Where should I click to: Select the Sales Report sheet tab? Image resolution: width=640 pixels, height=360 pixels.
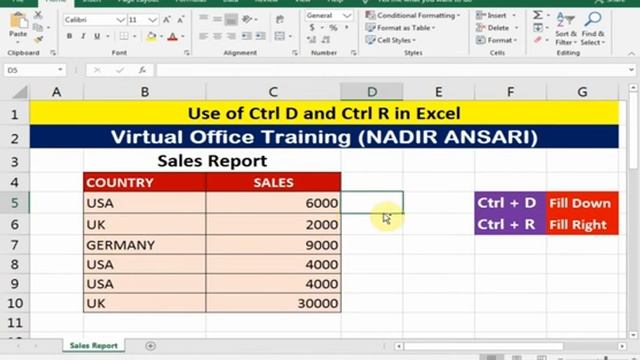pos(93,346)
